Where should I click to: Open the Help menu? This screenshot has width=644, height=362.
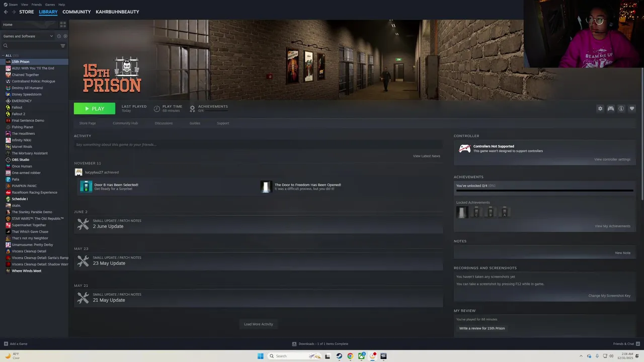pos(61,5)
